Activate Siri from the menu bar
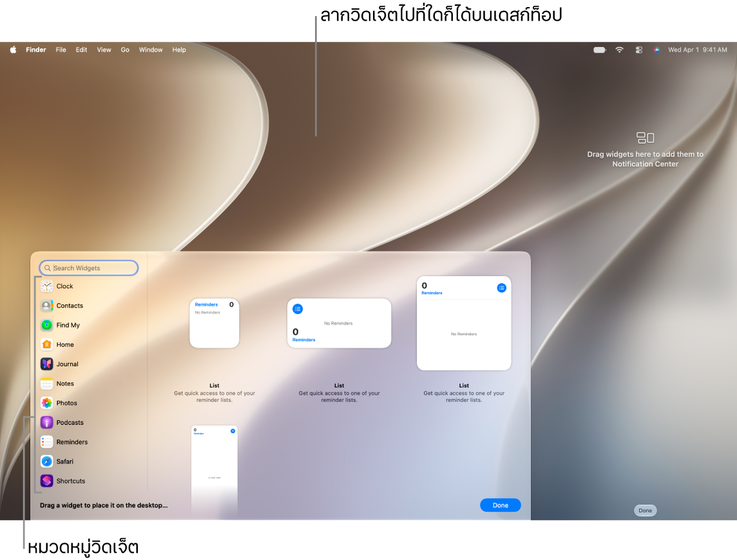737x560 pixels. click(656, 50)
